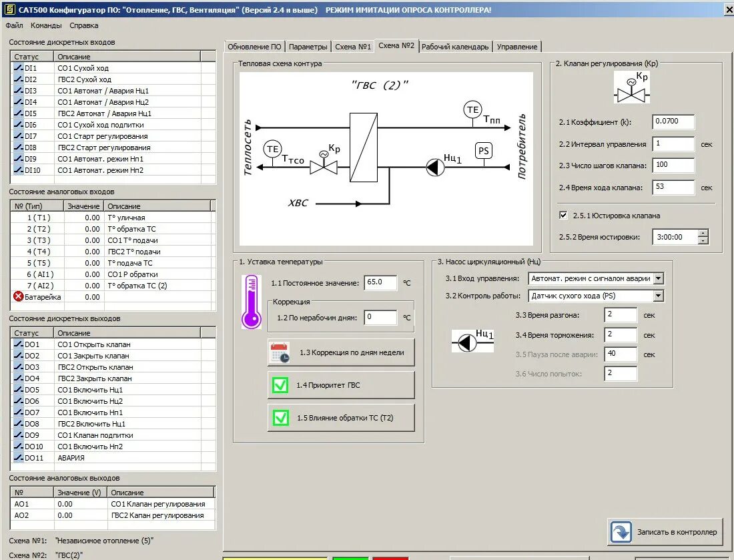Click the DI5 status switch icon
Screen dimensions: 734x560
pos(18,113)
